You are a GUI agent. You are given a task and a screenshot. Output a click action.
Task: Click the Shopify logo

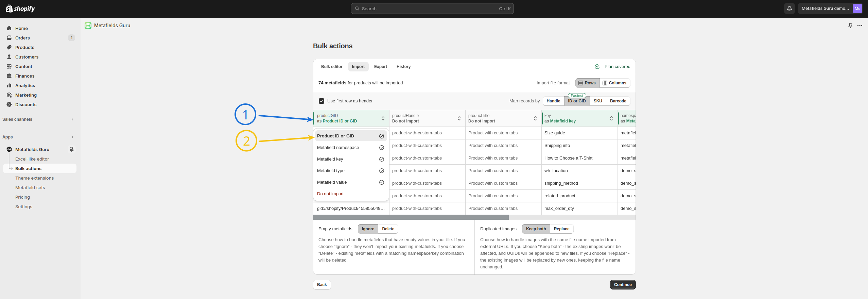click(20, 9)
